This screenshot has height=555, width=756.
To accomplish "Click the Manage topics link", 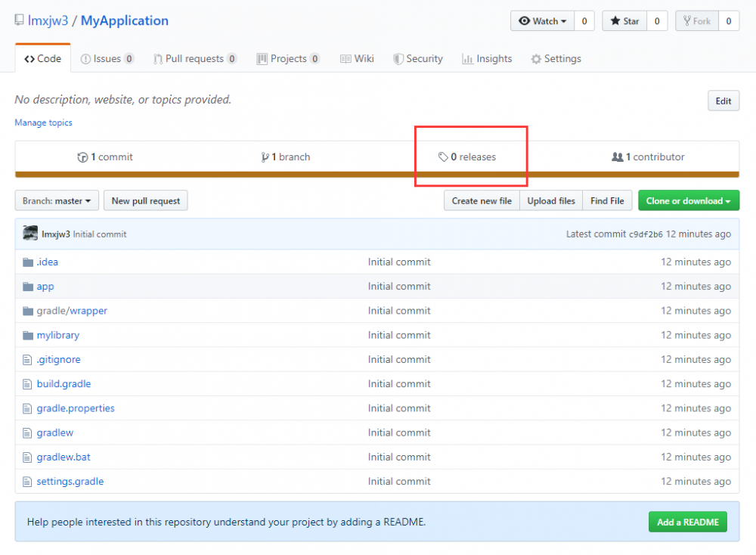I will pos(43,122).
